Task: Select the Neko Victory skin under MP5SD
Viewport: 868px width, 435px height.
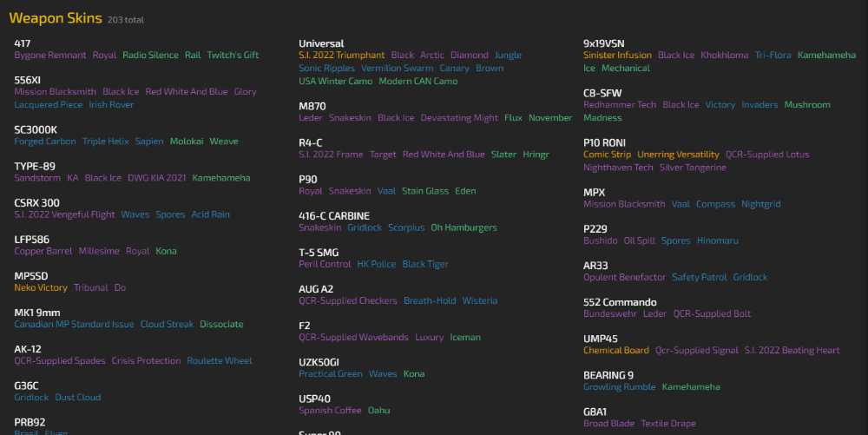Action: [41, 287]
